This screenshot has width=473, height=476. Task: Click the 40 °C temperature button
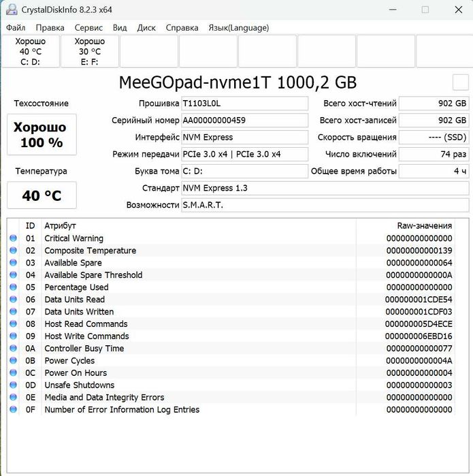(42, 195)
